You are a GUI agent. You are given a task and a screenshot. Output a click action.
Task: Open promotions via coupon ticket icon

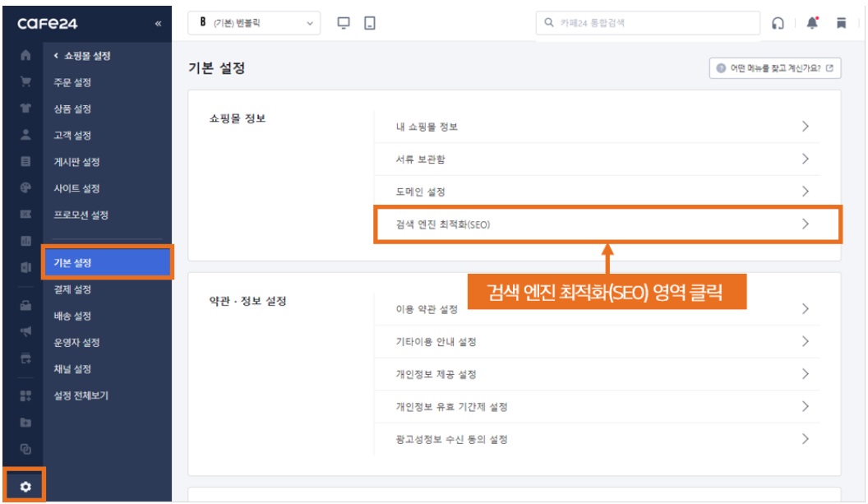[25, 215]
